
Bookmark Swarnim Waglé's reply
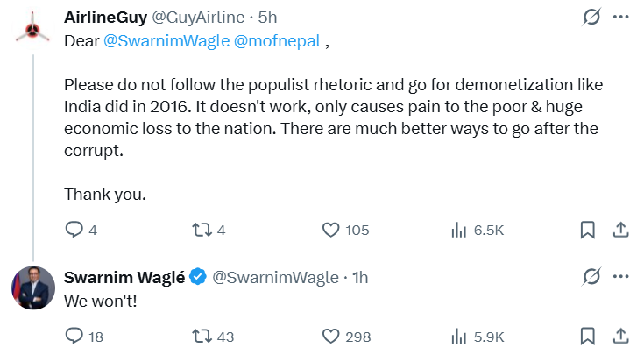pyautogui.click(x=588, y=336)
